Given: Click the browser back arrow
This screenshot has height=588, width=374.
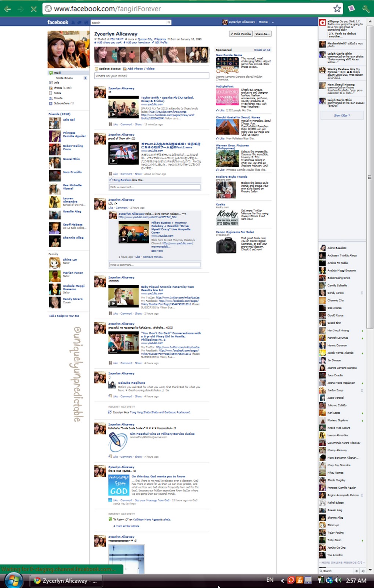Looking at the screenshot, I should coord(7,8).
